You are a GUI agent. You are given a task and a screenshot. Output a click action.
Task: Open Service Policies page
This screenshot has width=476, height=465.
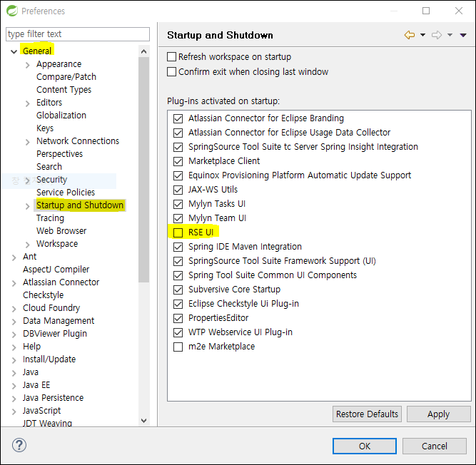pyautogui.click(x=66, y=193)
